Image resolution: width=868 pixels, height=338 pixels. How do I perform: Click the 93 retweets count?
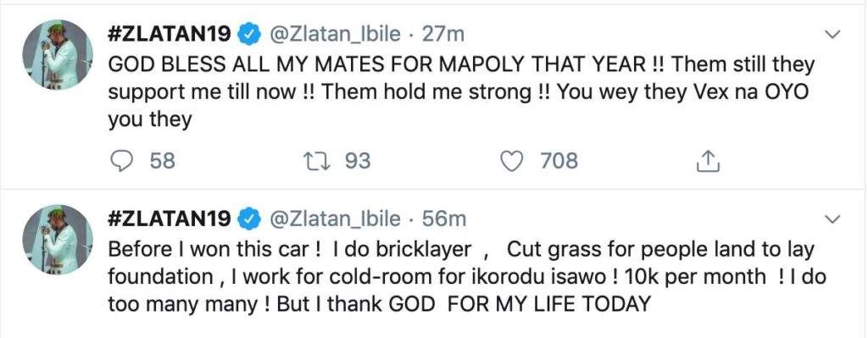358,161
